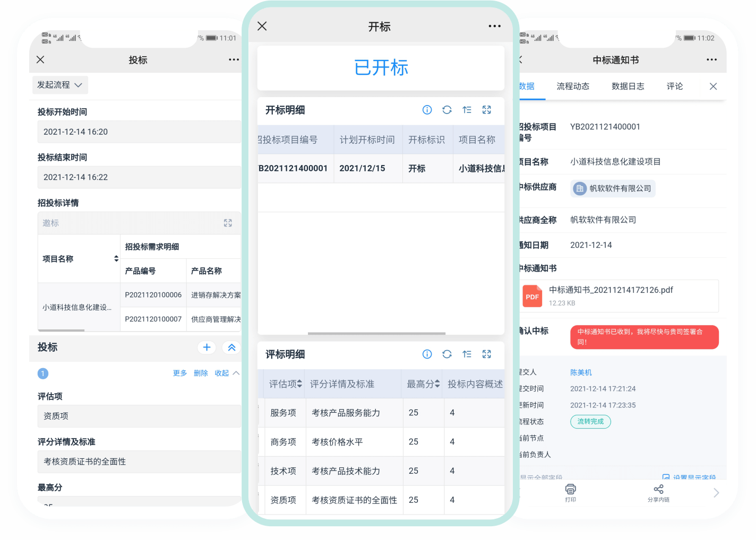Click the 分享内链 share icon
This screenshot has width=756, height=540.
click(658, 492)
